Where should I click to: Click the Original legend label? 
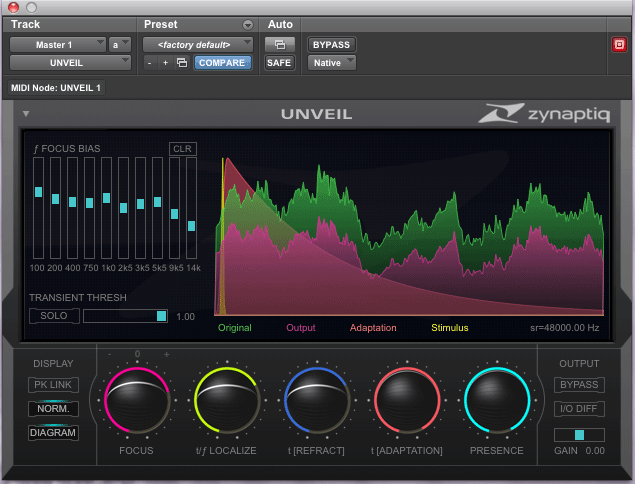[235, 328]
